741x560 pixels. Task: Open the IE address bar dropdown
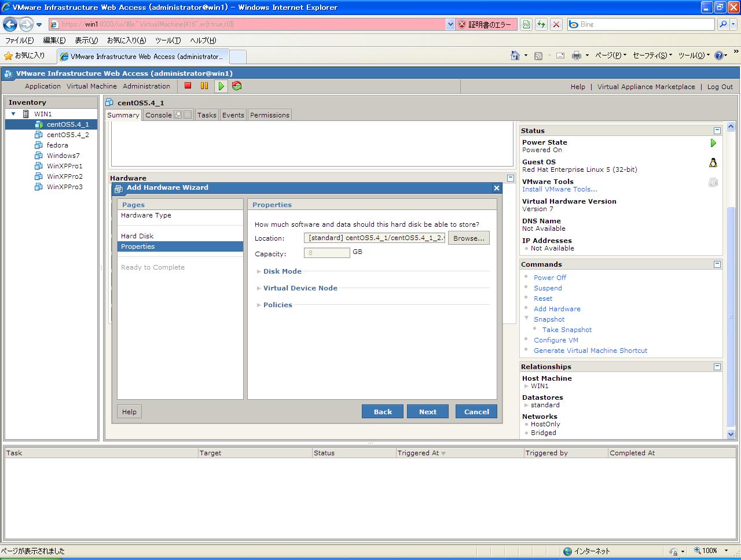coord(450,24)
